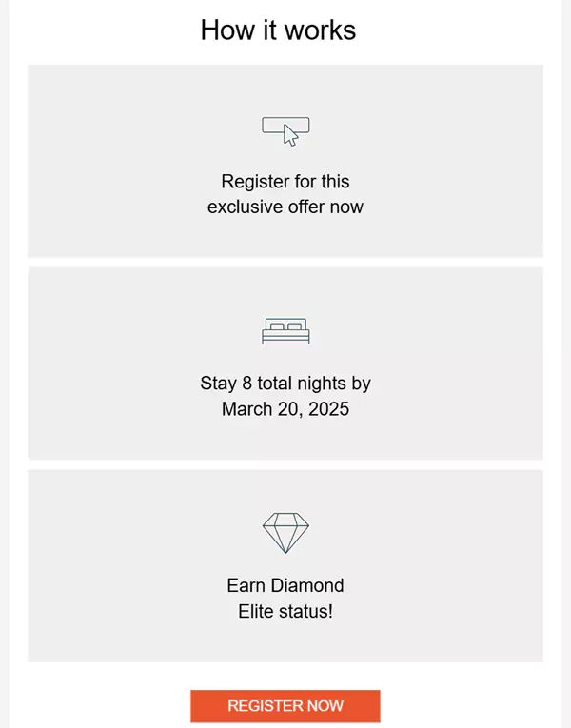This screenshot has height=728, width=571.
Task: Click the pillows on the bed icon
Action: pos(285,326)
